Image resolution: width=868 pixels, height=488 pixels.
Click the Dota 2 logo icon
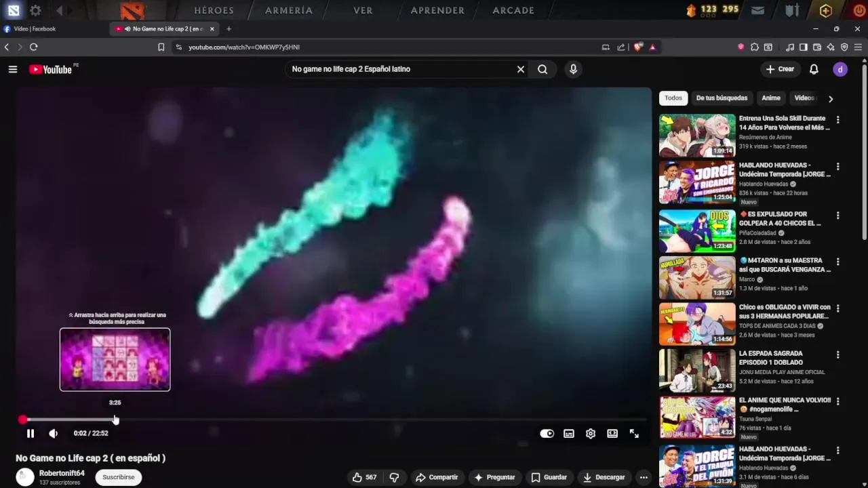point(132,10)
